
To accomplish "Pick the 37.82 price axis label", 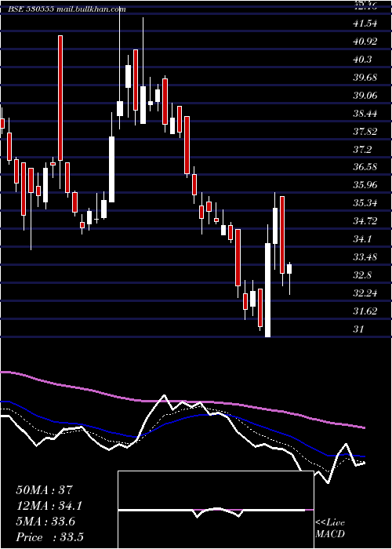I will pyautogui.click(x=365, y=132).
